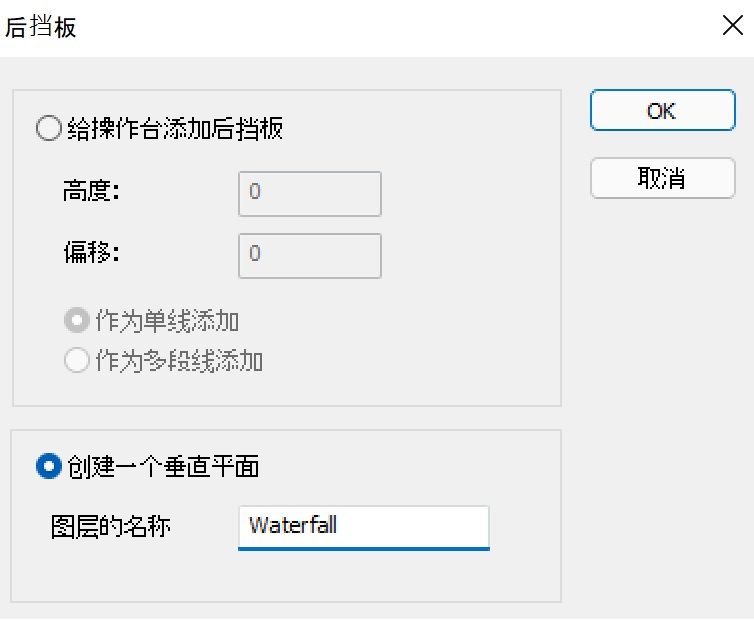Click the 高度 value input field
Screen dimensions: 754x620
tap(310, 194)
